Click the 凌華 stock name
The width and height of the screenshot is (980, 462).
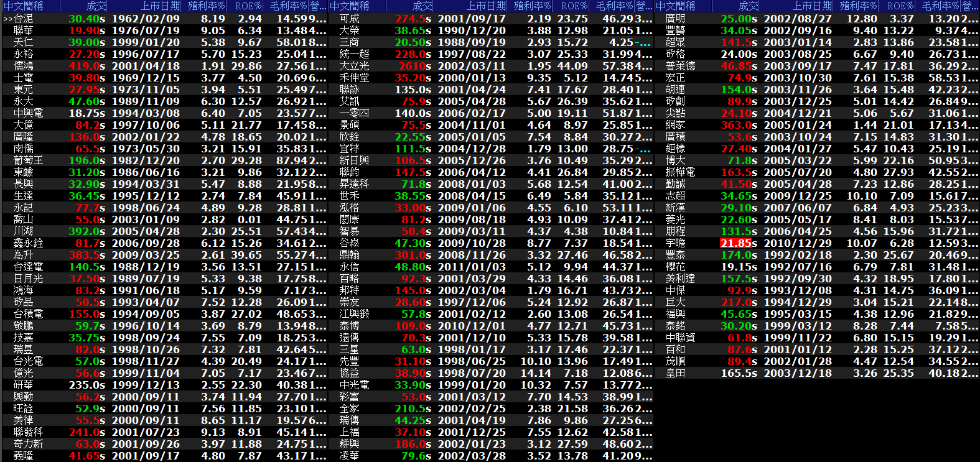349,456
